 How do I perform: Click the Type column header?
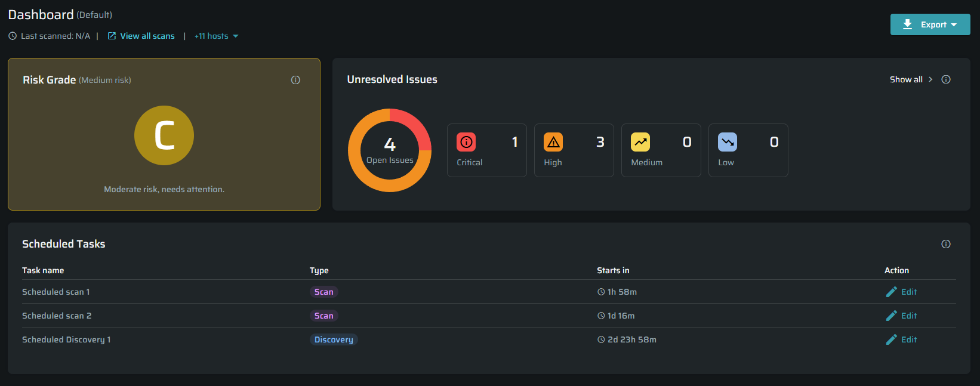tap(319, 270)
